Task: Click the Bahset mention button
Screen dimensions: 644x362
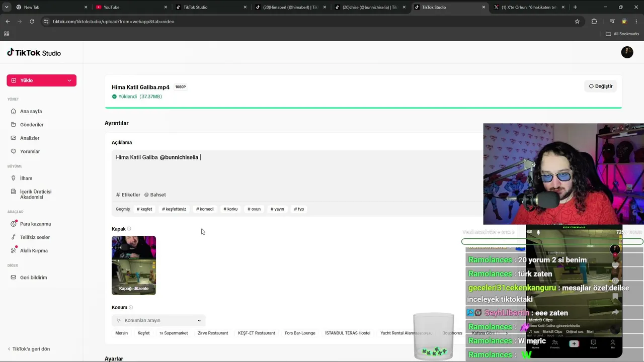Action: pyautogui.click(x=155, y=195)
